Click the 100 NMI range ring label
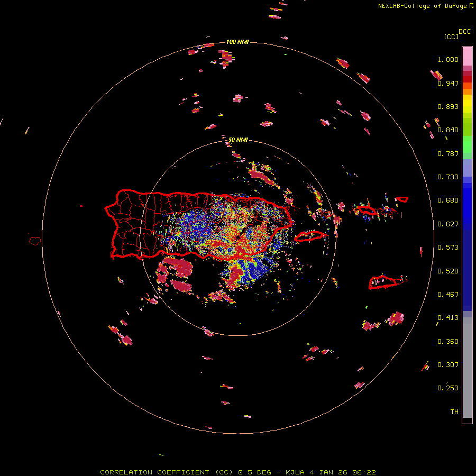The image size is (476, 476). [x=237, y=42]
